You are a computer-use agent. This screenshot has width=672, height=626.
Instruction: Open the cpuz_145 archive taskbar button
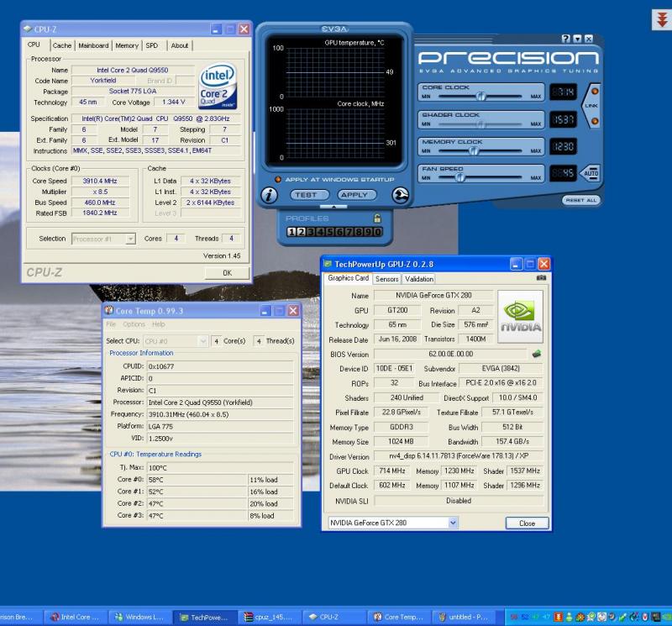coord(270,617)
